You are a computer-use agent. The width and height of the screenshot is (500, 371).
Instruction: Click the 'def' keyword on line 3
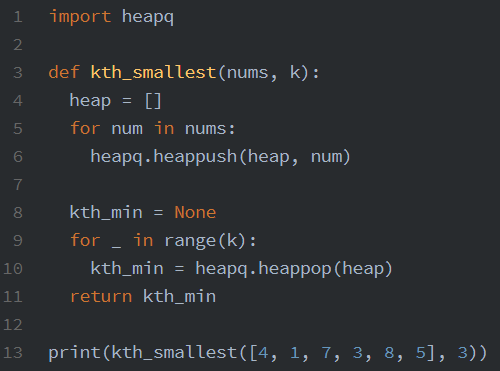[x=64, y=72]
